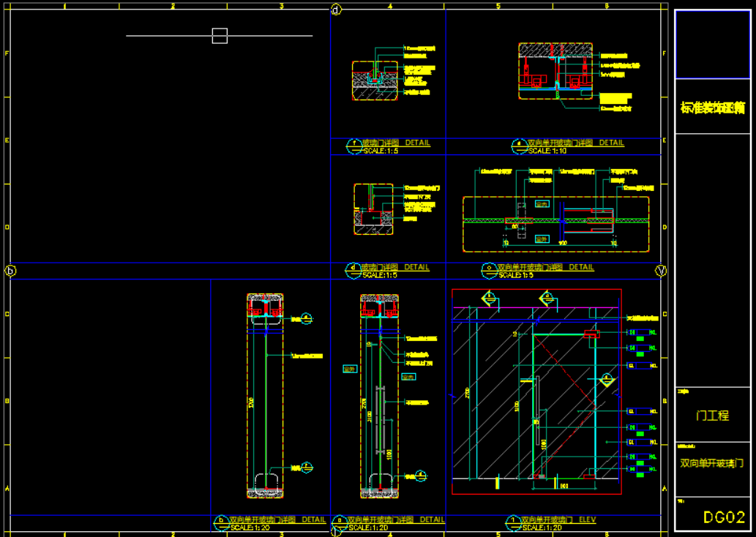
Task: Select red dashed door swing line in elevation
Action: coord(565,407)
